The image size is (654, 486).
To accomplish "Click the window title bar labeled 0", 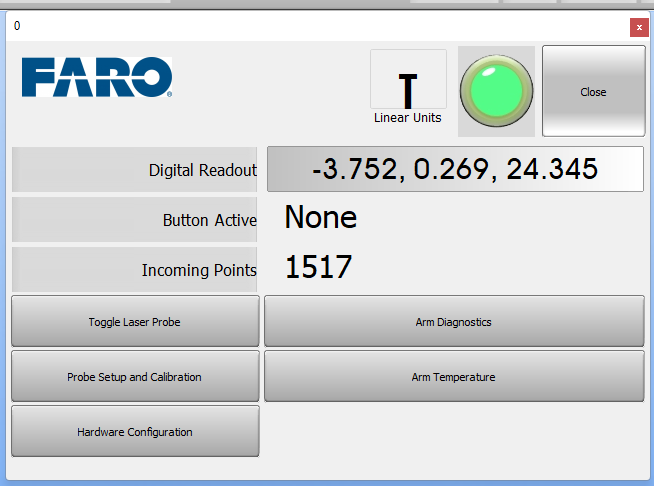I will point(300,26).
